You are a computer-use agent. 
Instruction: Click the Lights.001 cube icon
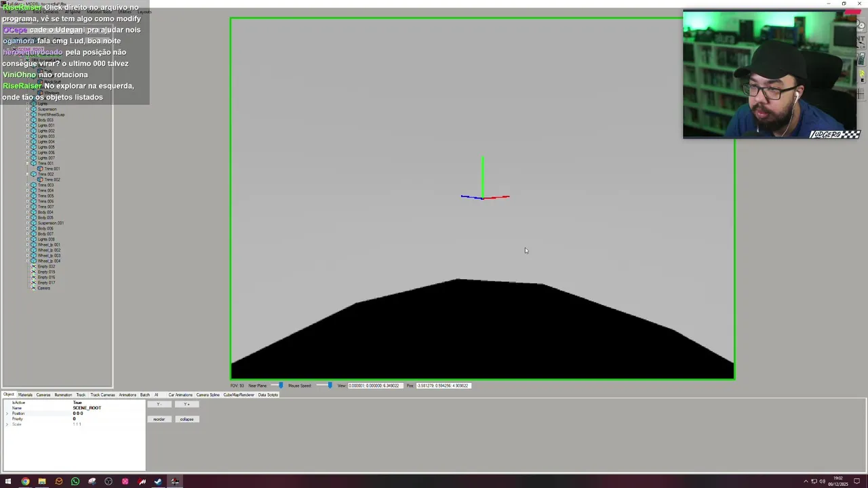[x=33, y=125]
